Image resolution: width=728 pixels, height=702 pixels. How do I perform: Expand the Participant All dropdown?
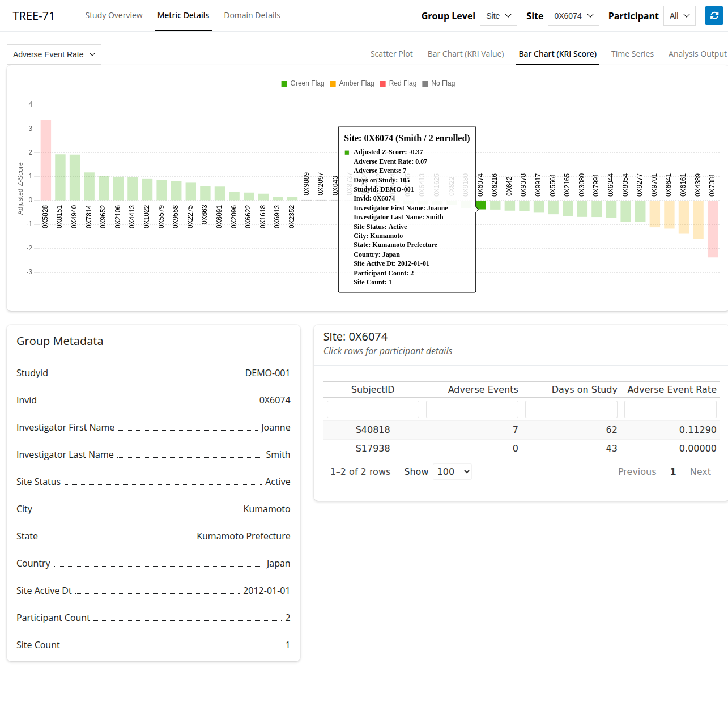point(679,16)
